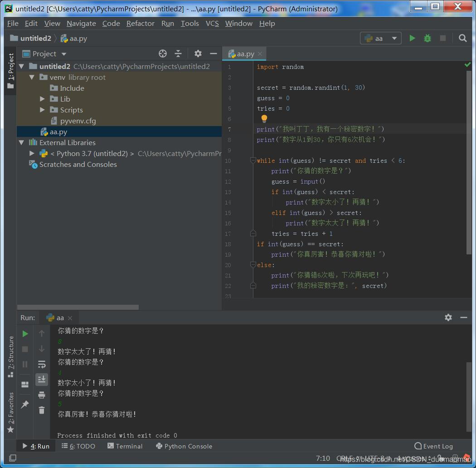Screen dimensions: 476x468
Task: Click the 7:10 cursor position in status bar
Action: 323,458
